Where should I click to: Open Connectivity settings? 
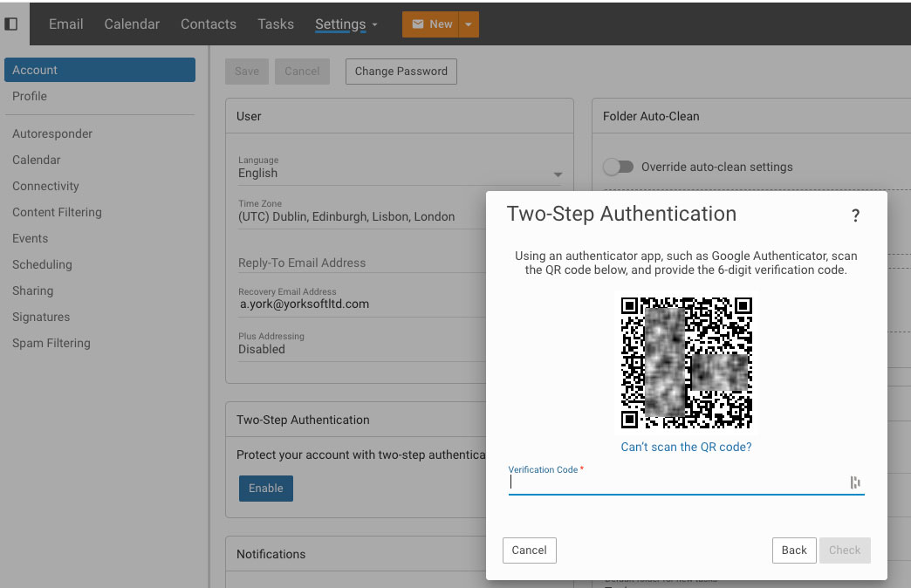point(45,186)
